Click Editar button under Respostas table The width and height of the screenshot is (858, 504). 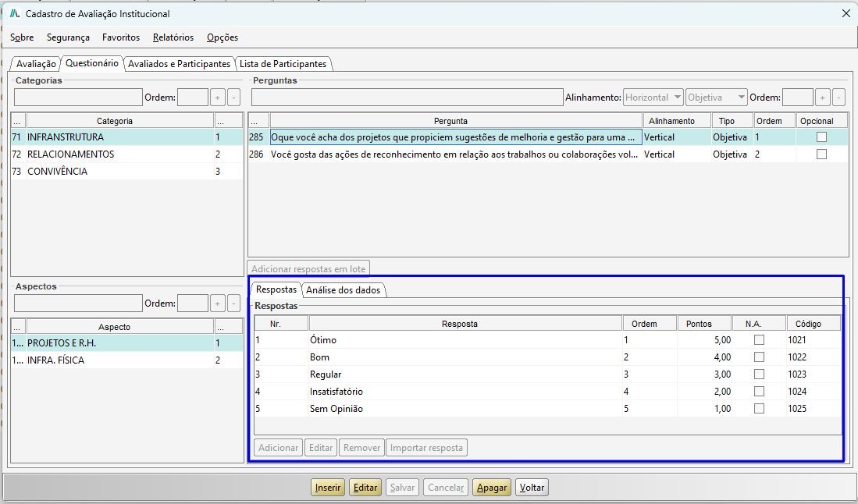[321, 448]
